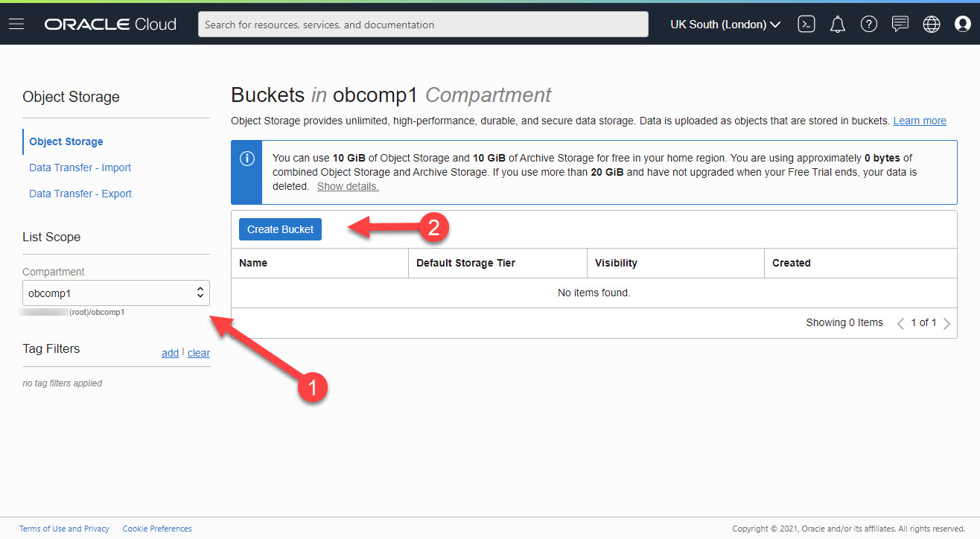Click the 'List Scope' heading
This screenshot has width=980, height=539.
pos(51,237)
